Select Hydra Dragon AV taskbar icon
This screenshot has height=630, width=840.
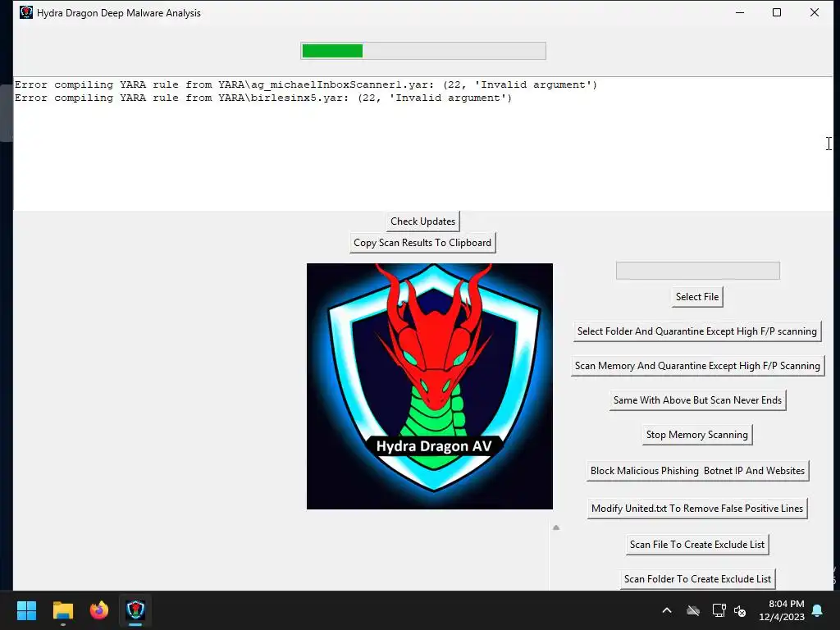pos(135,610)
